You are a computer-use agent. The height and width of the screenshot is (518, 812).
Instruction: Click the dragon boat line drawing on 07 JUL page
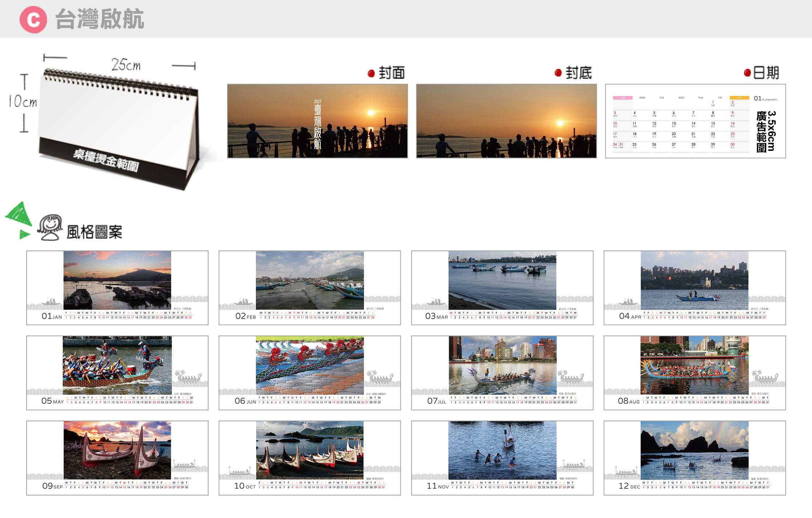[571, 377]
